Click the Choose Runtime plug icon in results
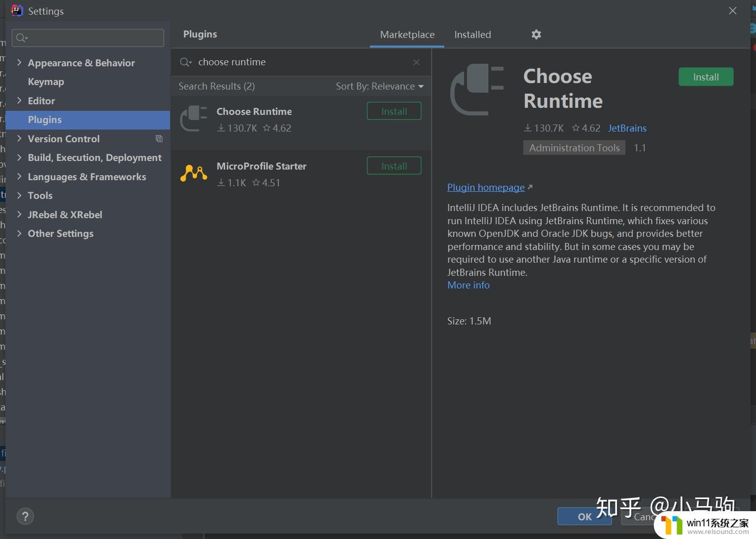756x539 pixels. click(194, 119)
